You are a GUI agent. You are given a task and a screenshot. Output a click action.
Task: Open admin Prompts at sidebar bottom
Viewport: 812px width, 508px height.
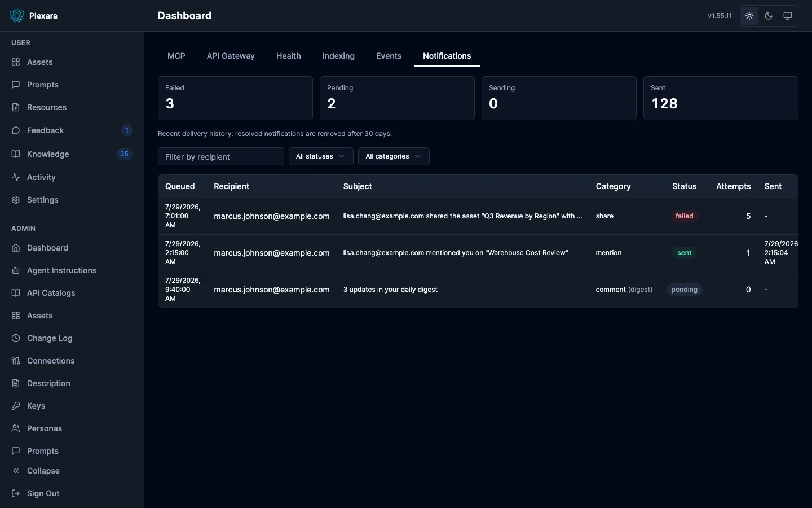click(72, 450)
